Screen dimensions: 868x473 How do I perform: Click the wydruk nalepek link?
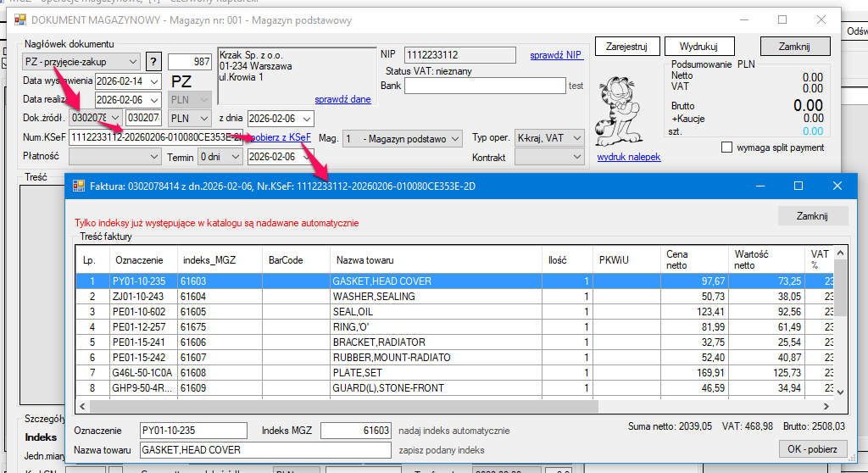point(628,157)
